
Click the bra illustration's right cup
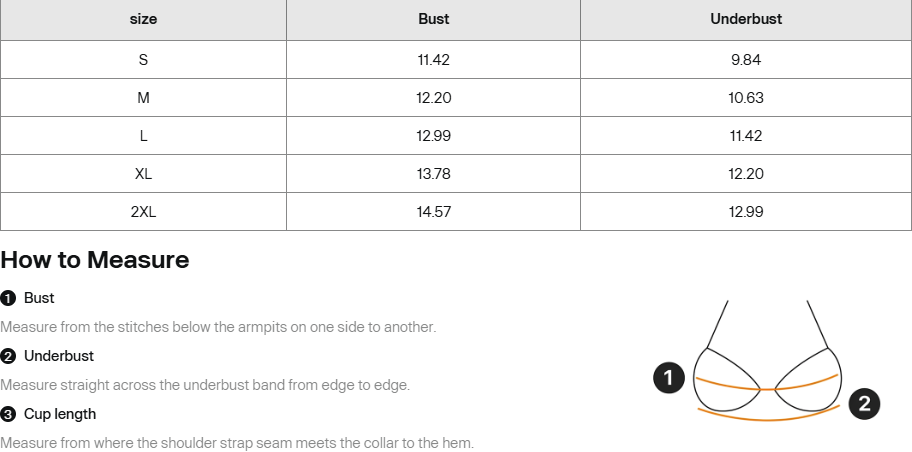(808, 381)
